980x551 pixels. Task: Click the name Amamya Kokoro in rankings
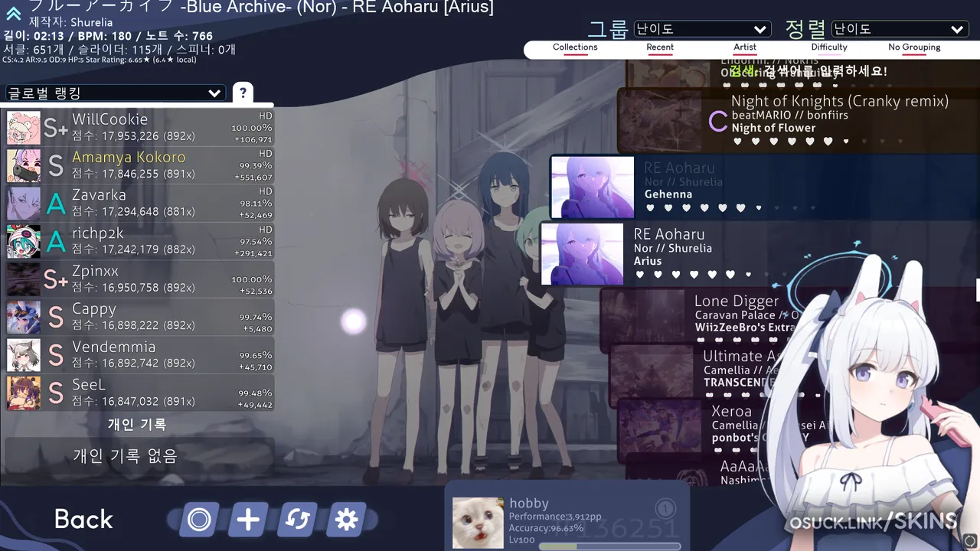(129, 157)
